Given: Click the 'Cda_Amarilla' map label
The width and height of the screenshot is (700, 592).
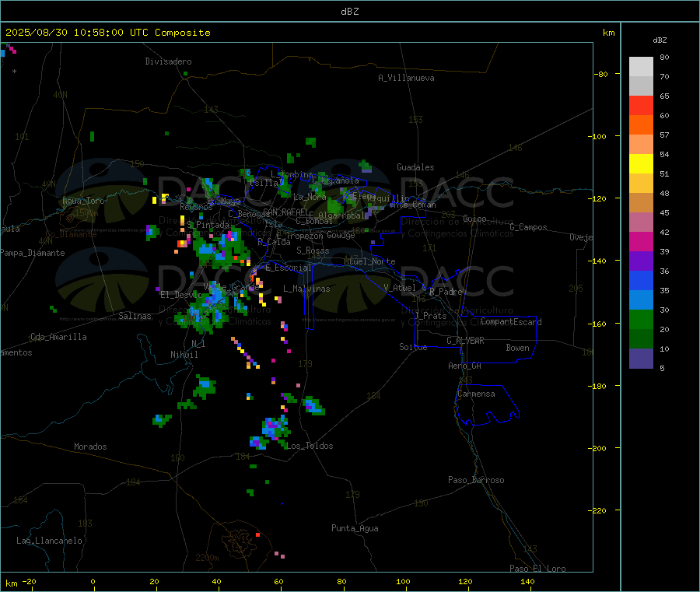Looking at the screenshot, I should (x=58, y=337).
